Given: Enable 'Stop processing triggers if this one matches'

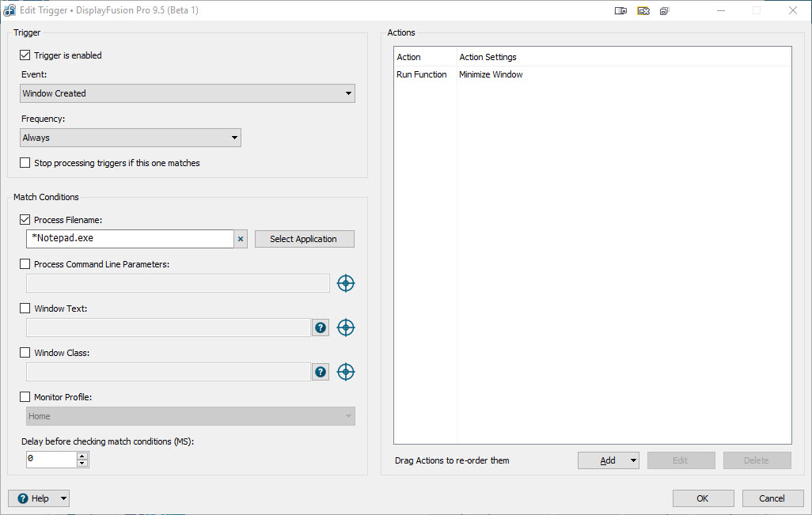Looking at the screenshot, I should (x=25, y=163).
